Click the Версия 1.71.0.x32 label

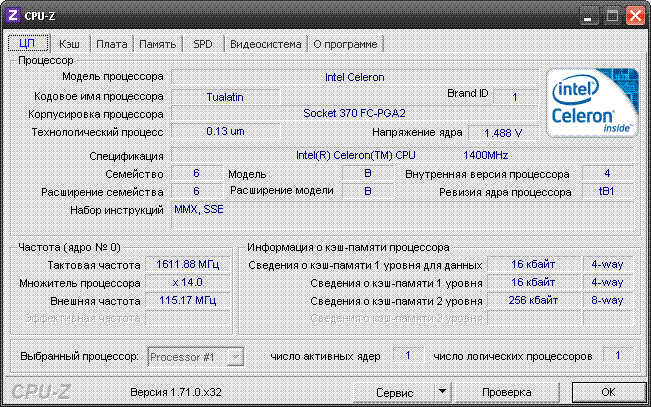coord(176,392)
